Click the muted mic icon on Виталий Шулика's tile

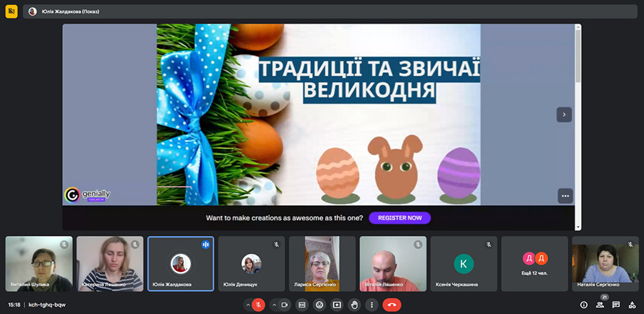[x=64, y=245]
